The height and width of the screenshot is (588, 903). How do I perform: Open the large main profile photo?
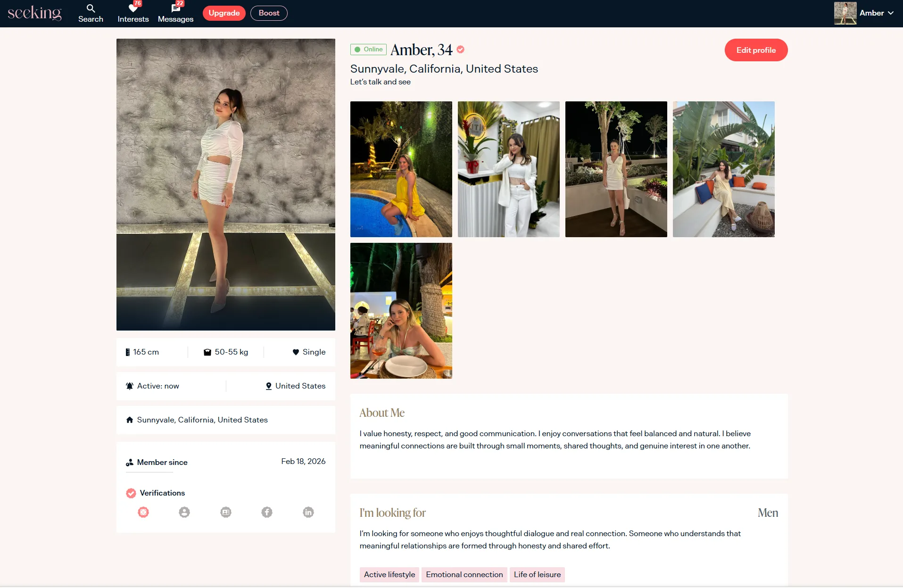pos(226,184)
